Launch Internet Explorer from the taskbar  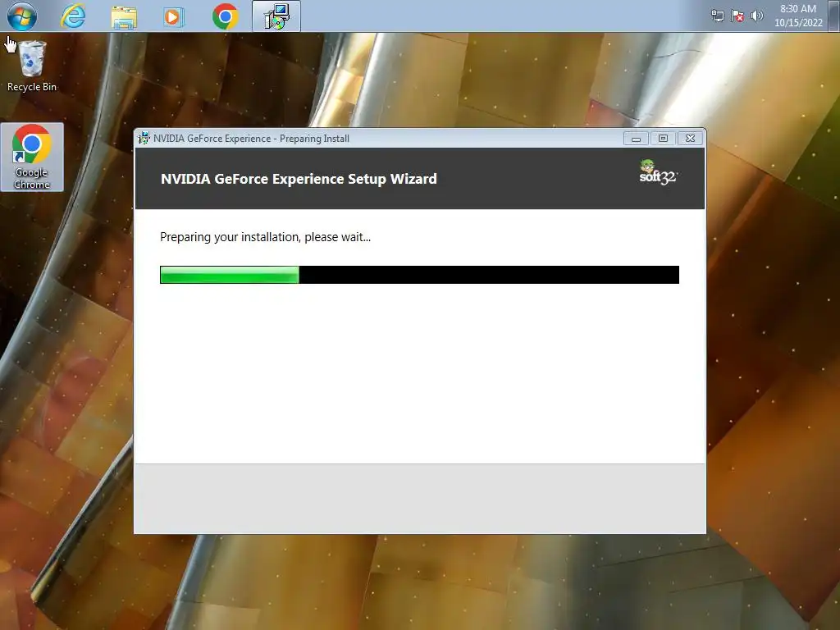[73, 16]
